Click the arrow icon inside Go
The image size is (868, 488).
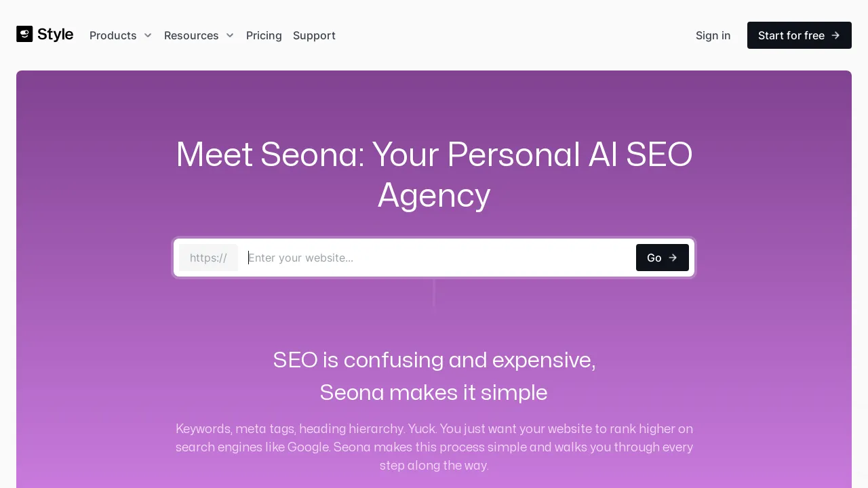coord(673,258)
